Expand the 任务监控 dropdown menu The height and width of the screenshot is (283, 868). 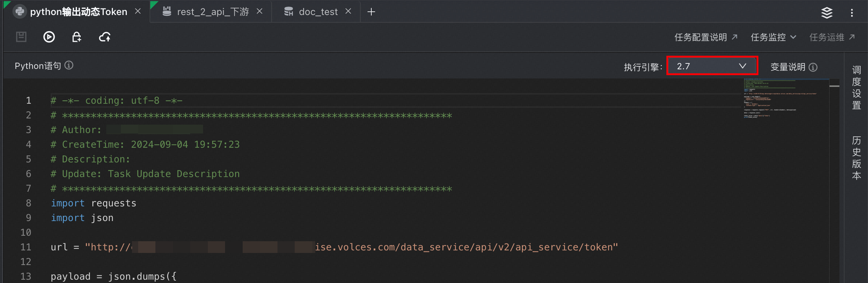[x=773, y=37]
